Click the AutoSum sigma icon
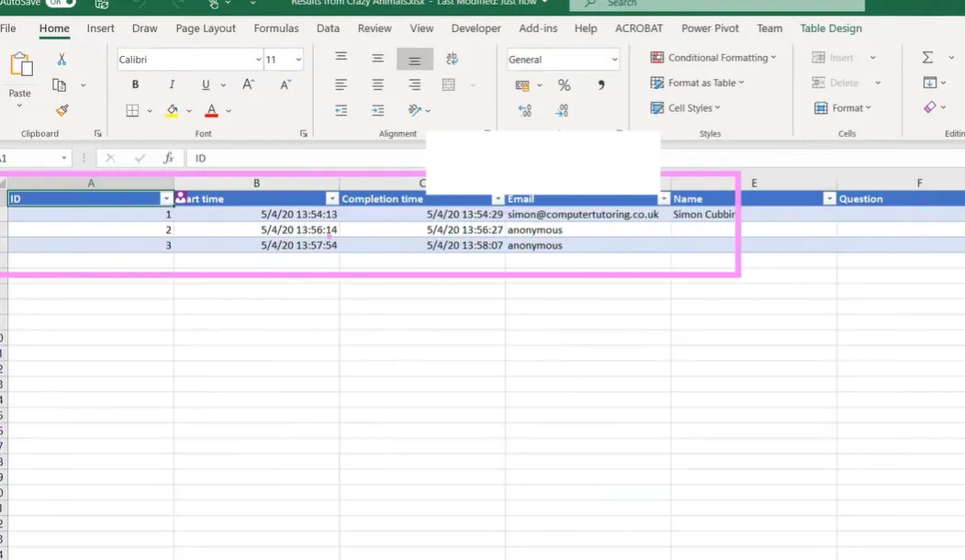Screen dimensions: 965x560 (927, 58)
